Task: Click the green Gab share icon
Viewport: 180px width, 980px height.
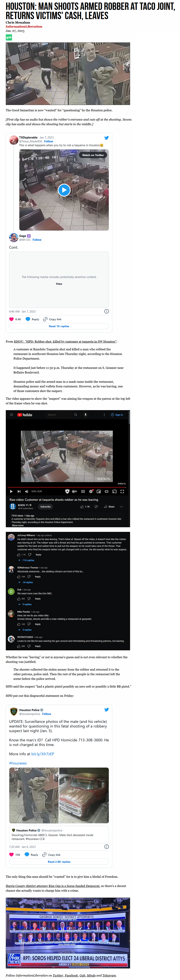Action: (x=9, y=37)
